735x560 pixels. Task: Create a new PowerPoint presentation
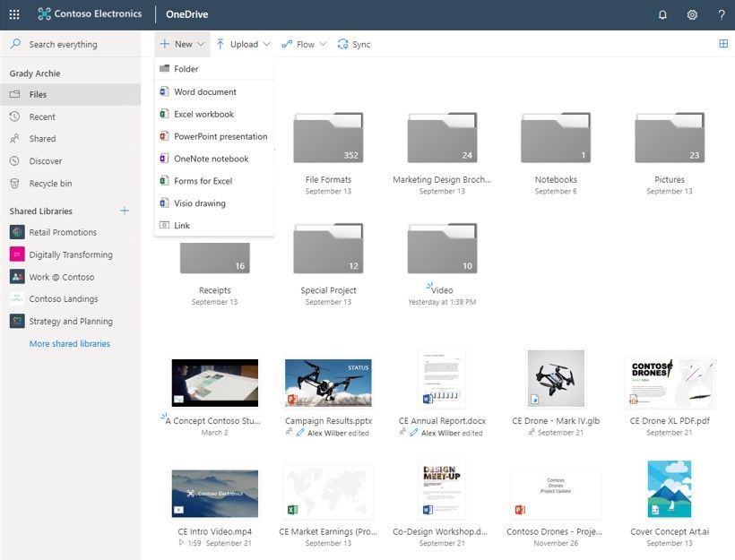pos(214,136)
